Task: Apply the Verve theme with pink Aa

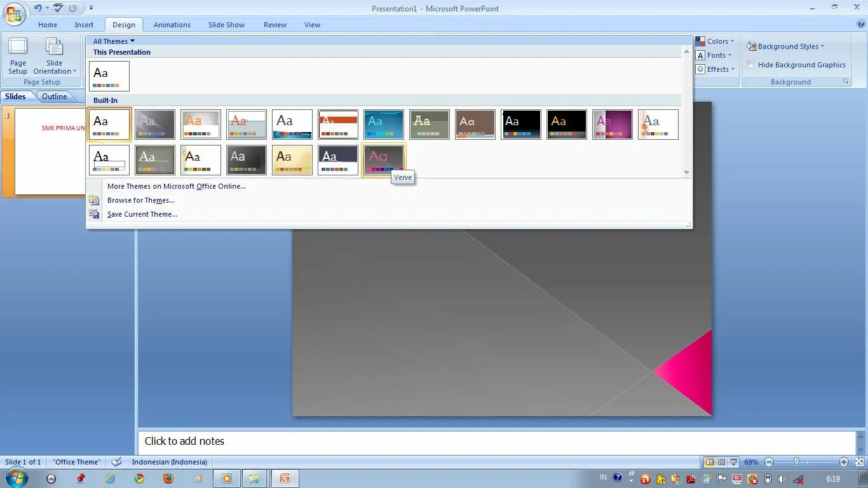Action: [383, 160]
